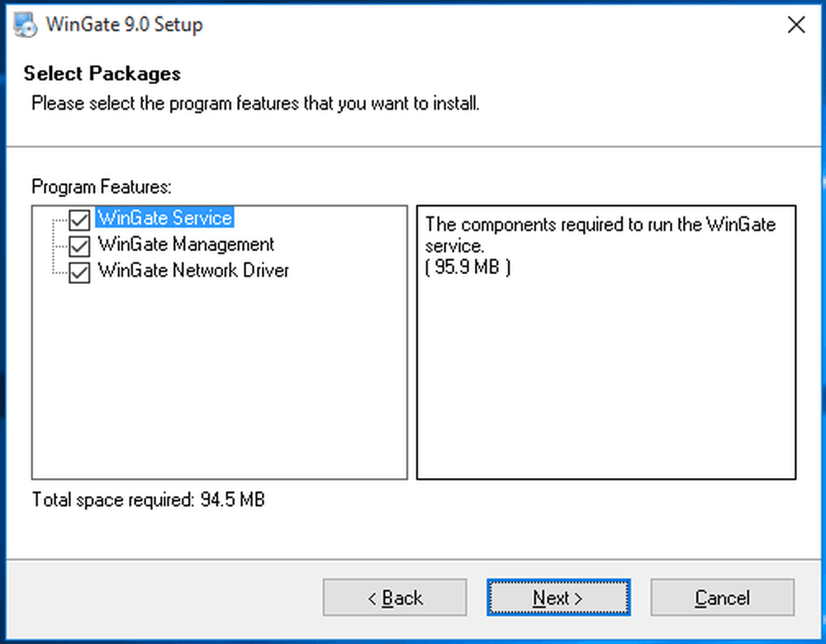Uncheck the WinGate Management checkbox
Viewport: 826px width, 644px height.
coord(78,244)
